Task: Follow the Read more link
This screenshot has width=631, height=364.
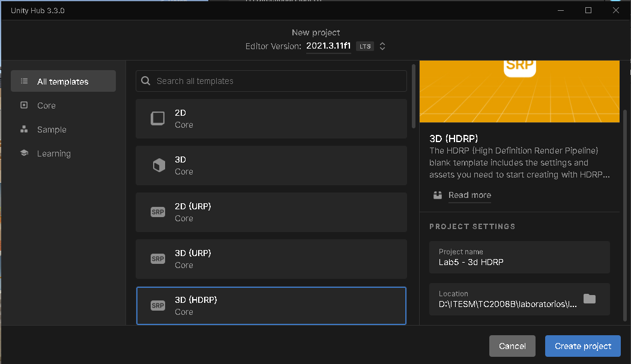Action: (x=469, y=195)
